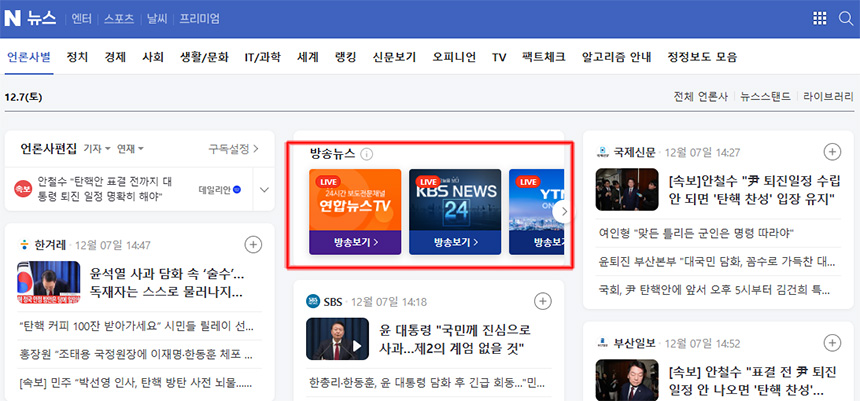Watch 연합뉴스TV live broadcast

tap(355, 212)
